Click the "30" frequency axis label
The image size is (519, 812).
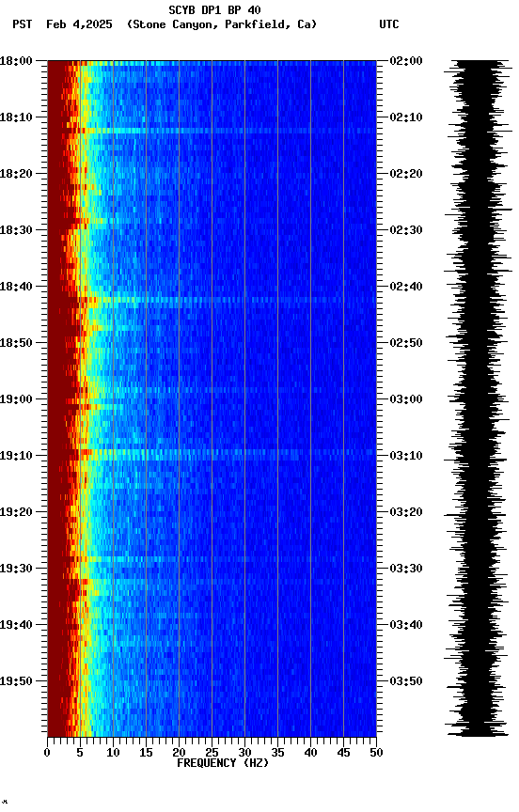tap(244, 753)
